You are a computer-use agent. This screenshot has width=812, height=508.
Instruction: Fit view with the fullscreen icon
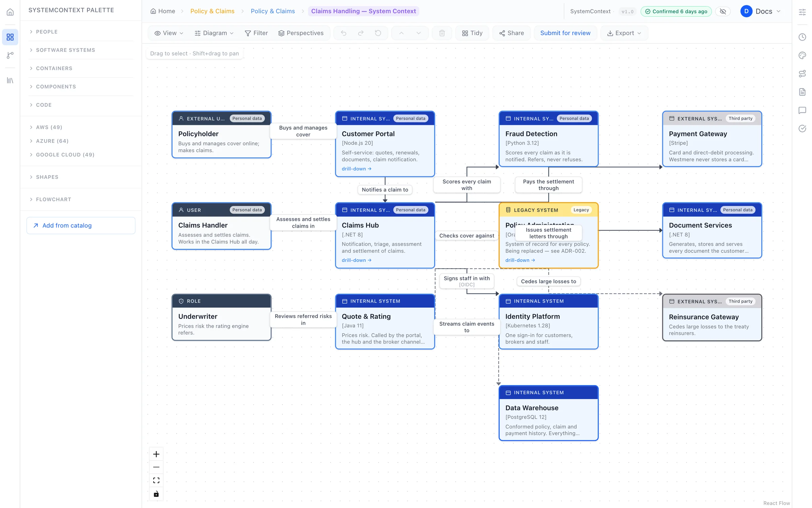point(156,481)
